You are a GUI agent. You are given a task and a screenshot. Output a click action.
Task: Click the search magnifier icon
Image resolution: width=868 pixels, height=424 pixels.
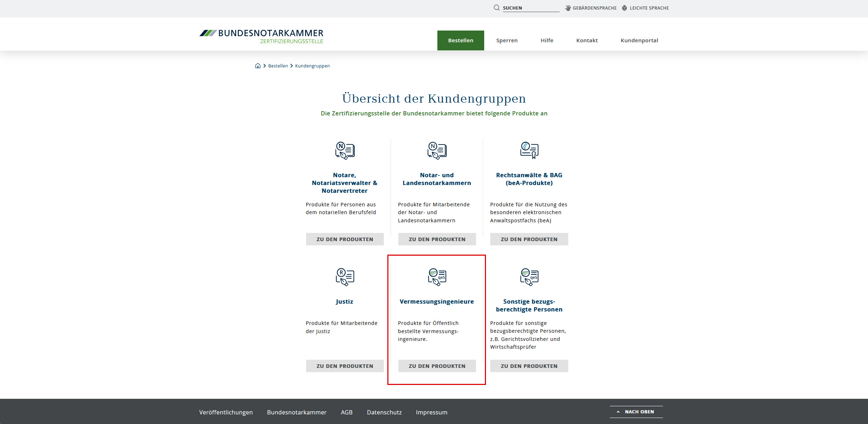[497, 8]
